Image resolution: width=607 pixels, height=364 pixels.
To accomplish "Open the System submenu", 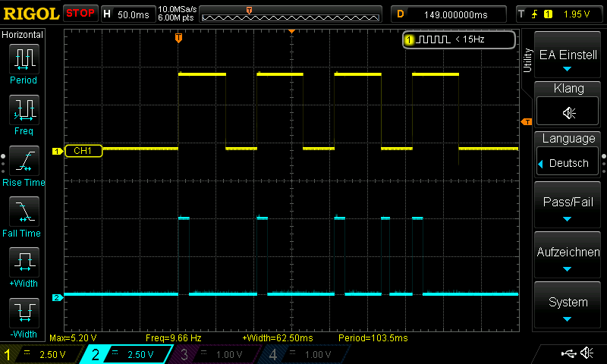I will tap(568, 306).
